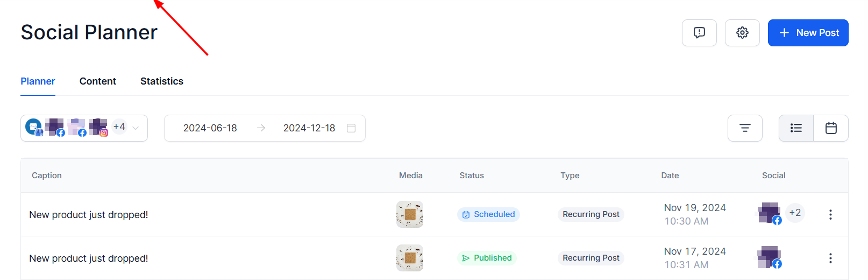Click the Scheduled status badge
The width and height of the screenshot is (868, 280).
(x=488, y=214)
